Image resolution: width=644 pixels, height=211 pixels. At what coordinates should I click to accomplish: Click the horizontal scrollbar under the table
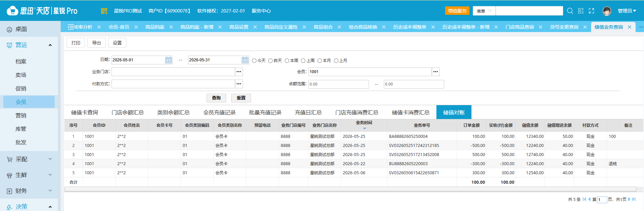coord(350,189)
